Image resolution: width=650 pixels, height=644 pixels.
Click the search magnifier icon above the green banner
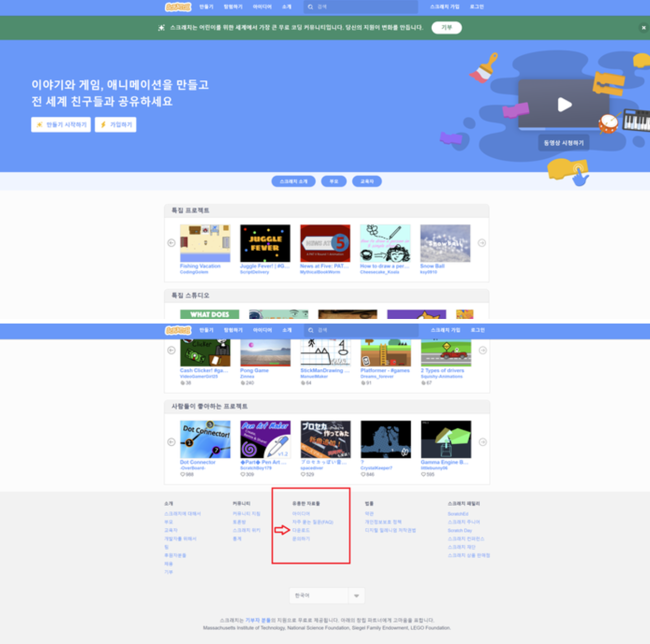click(x=310, y=7)
